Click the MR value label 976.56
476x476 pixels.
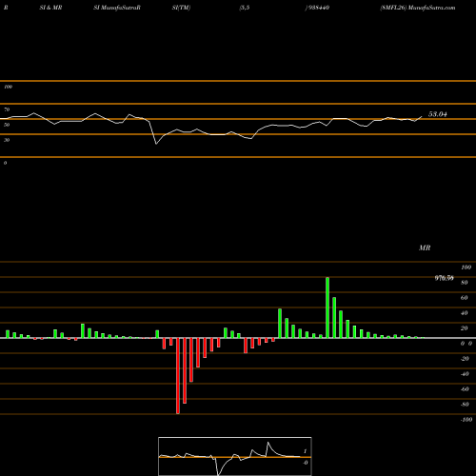[444, 278]
